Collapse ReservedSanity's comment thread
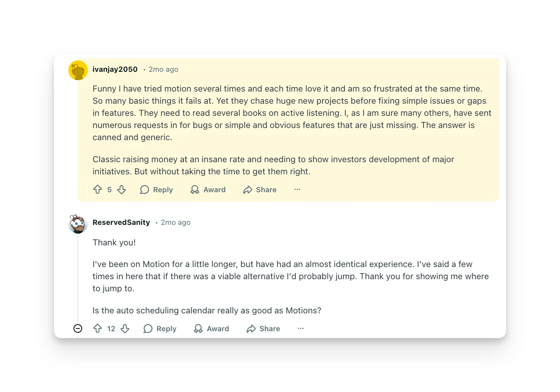This screenshot has width=560, height=392. pyautogui.click(x=78, y=329)
